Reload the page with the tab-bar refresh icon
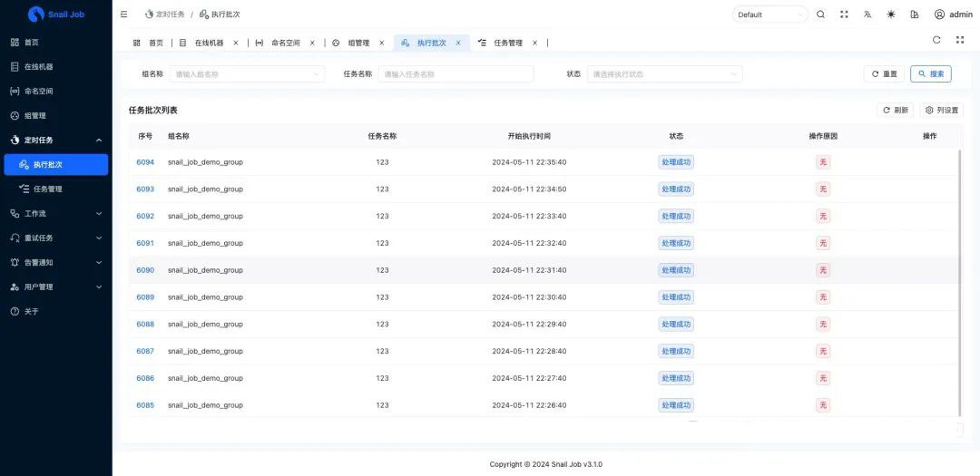 (x=936, y=40)
